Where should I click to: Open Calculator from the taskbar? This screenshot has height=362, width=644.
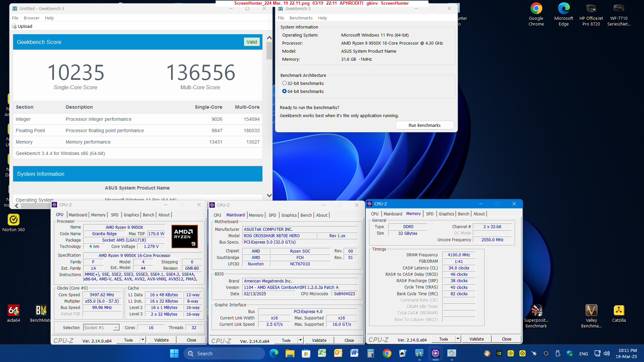pyautogui.click(x=370, y=353)
